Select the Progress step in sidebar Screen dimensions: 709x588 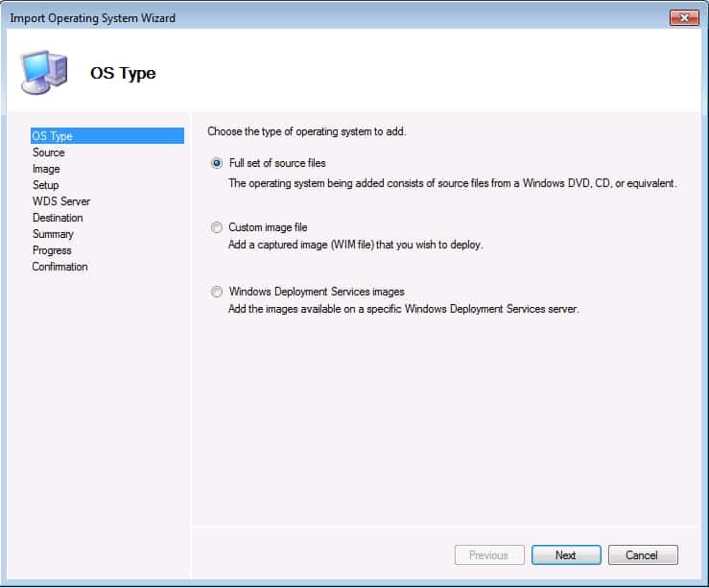coord(52,250)
